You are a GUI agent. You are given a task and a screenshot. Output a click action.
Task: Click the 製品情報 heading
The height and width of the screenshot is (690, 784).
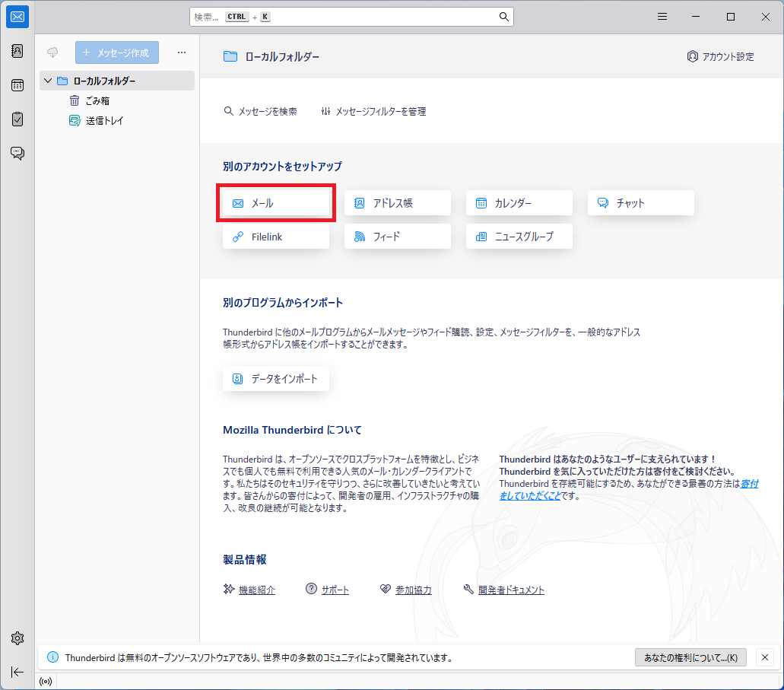point(245,559)
